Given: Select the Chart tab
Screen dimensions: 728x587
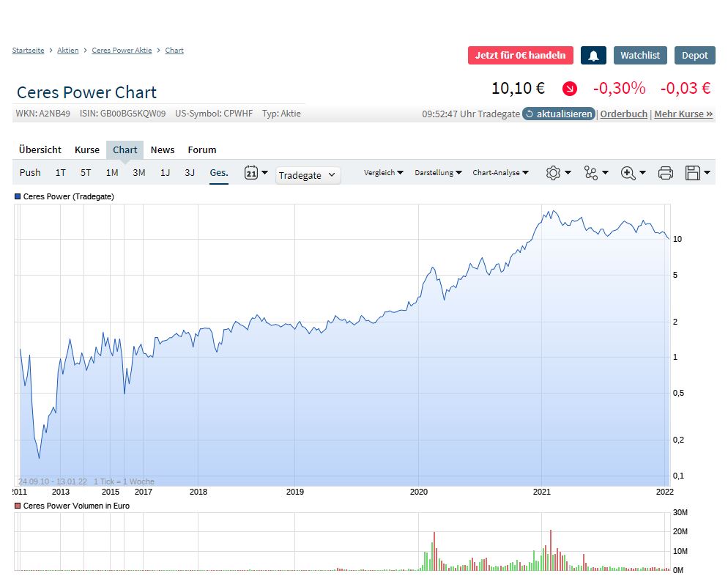Looking at the screenshot, I should (x=125, y=150).
